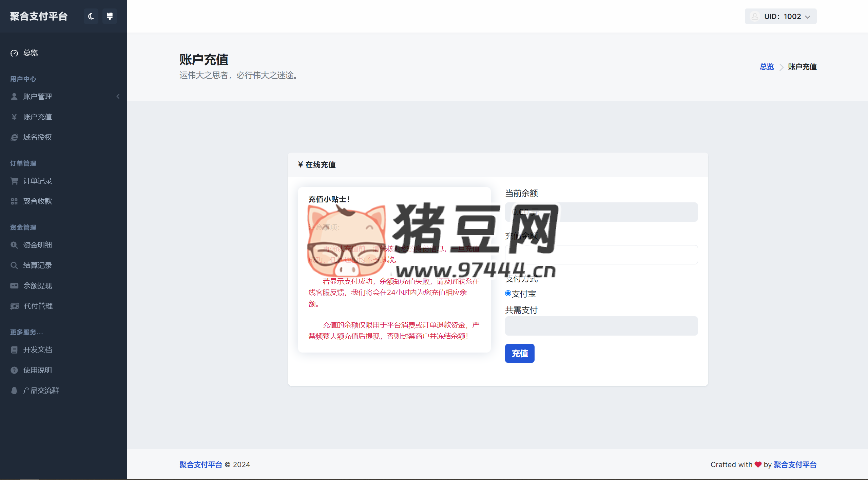This screenshot has width=868, height=480.
Task: Click the bell icon for 产品交流群
Action: [x=14, y=391]
